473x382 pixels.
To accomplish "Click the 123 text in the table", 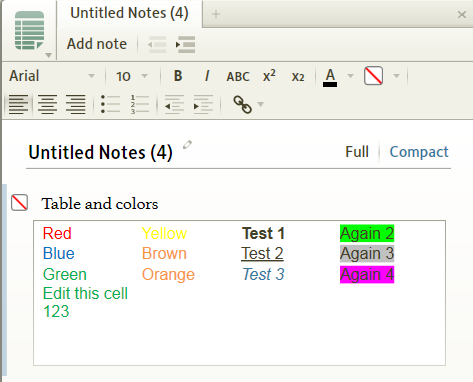I will (x=56, y=312).
